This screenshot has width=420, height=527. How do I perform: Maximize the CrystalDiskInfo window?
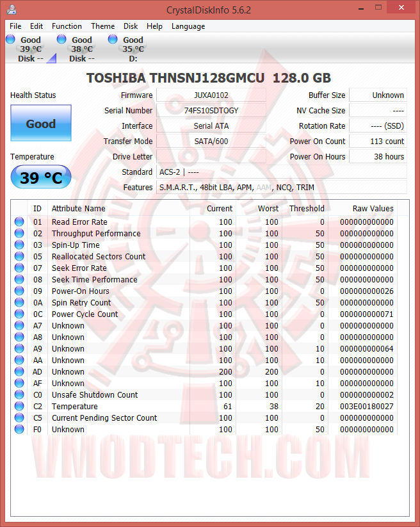click(x=378, y=8)
